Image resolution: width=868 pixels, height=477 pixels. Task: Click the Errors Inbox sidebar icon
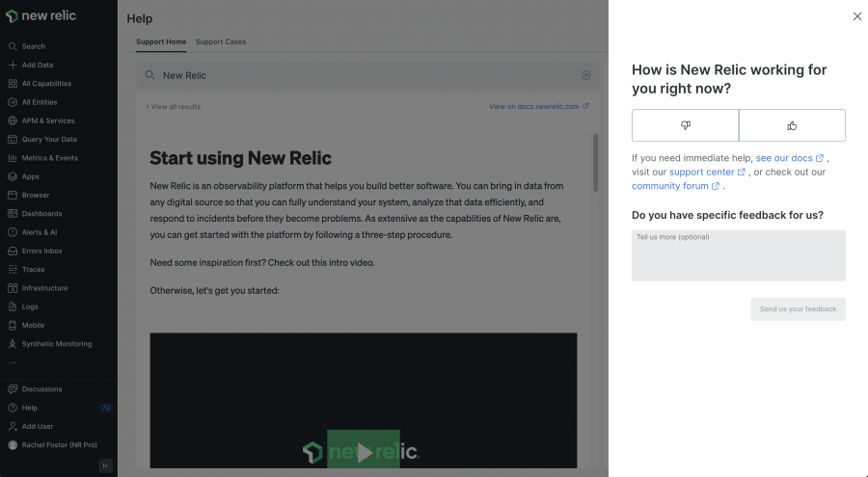pos(12,251)
